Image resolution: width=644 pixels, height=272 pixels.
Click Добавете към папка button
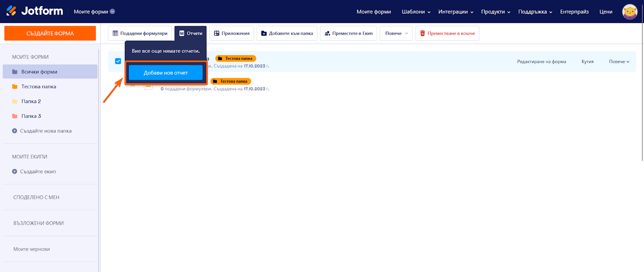287,33
